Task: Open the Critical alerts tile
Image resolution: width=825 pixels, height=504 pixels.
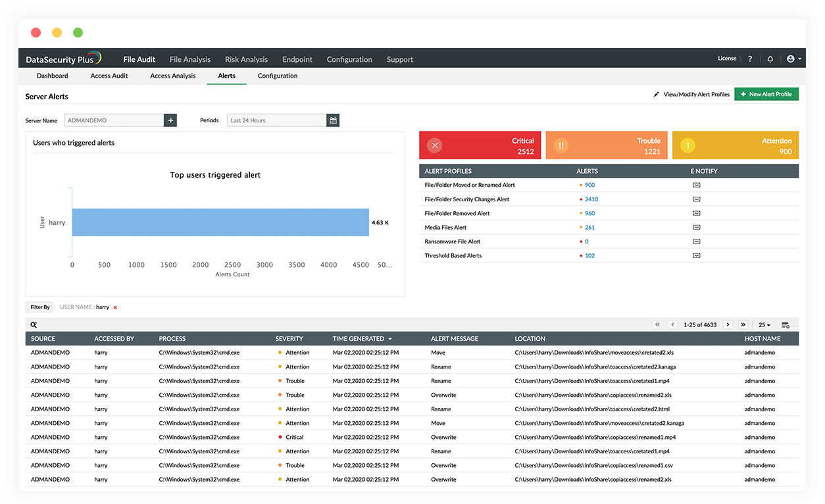Action: (480, 145)
